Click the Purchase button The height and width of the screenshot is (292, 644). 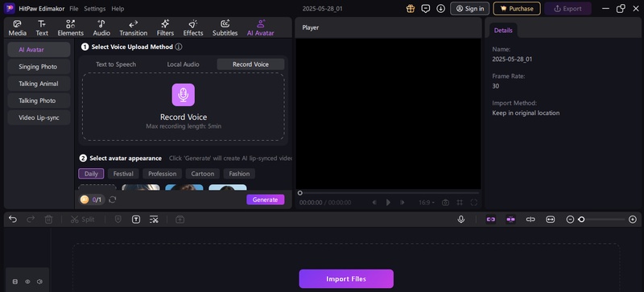(517, 9)
